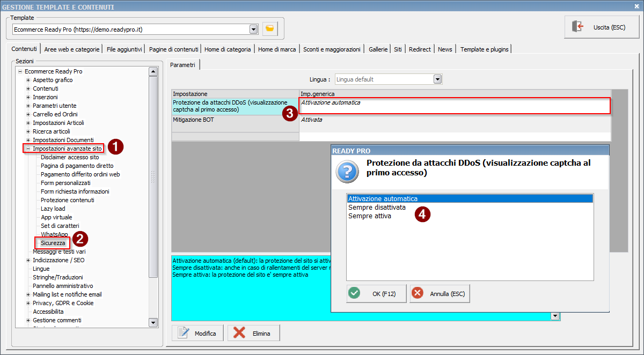The width and height of the screenshot is (644, 355).
Task: Expand Privacy, GDPR e Cookie node
Action: pos(28,303)
